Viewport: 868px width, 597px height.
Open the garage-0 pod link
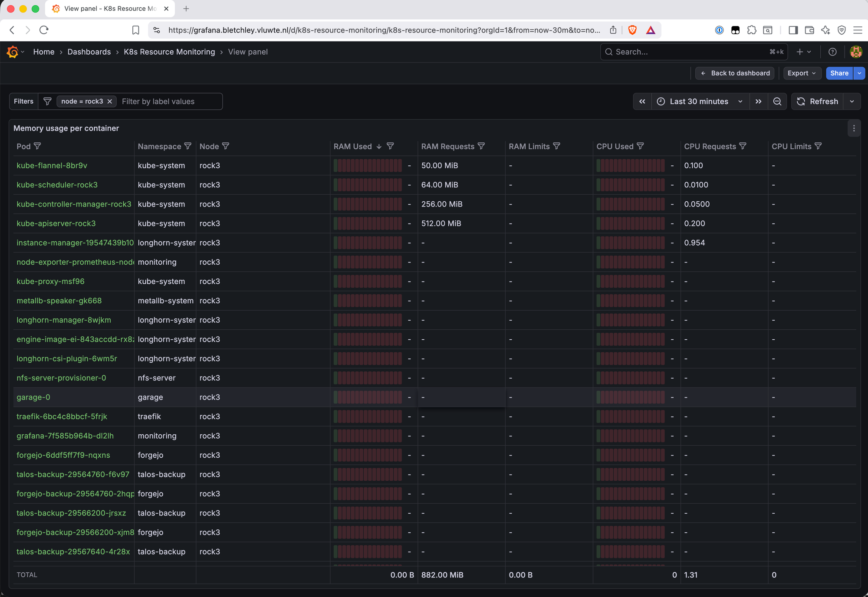click(x=33, y=397)
